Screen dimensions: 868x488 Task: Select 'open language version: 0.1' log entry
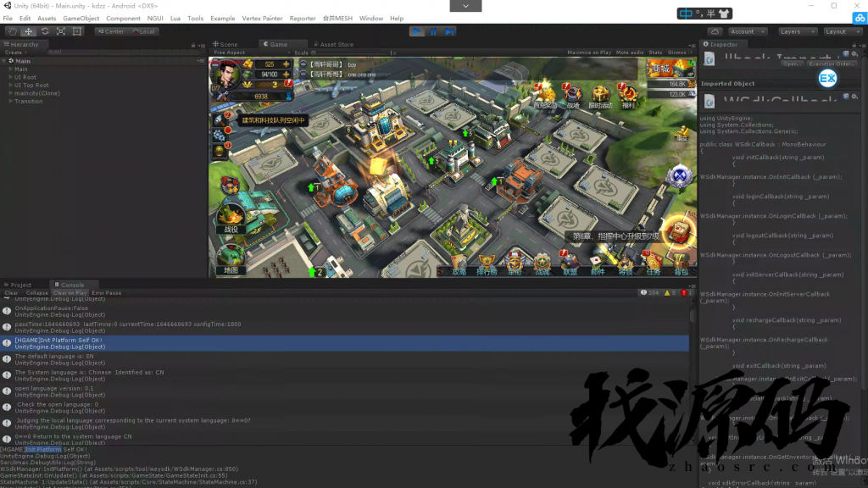[344, 391]
